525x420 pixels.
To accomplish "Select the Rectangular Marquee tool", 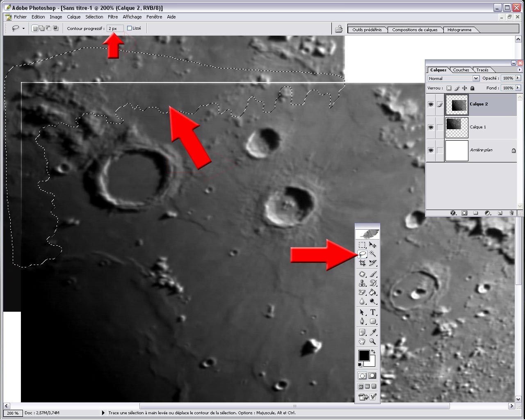I will coord(362,245).
